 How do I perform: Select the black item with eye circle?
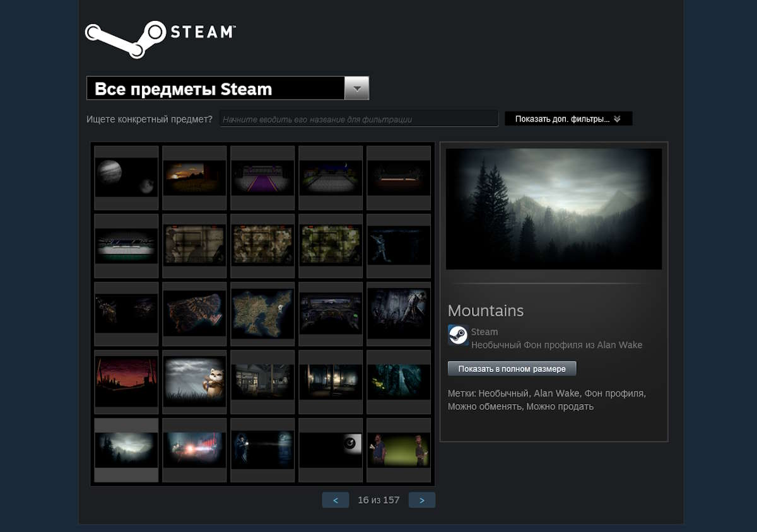(x=331, y=450)
